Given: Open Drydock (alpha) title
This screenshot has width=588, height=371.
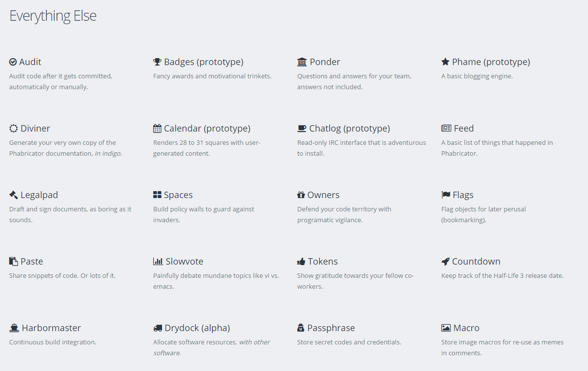Looking at the screenshot, I should pos(197,328).
